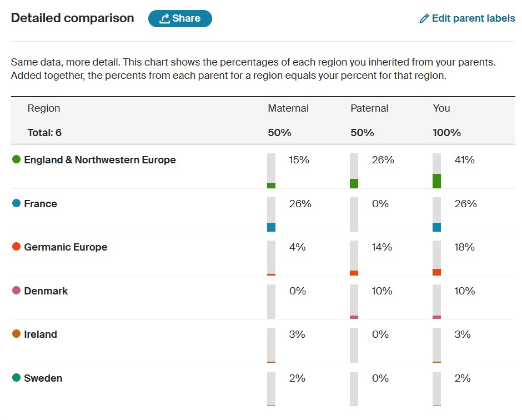This screenshot has height=420, width=522.
Task: Click the Share button
Action: point(180,18)
